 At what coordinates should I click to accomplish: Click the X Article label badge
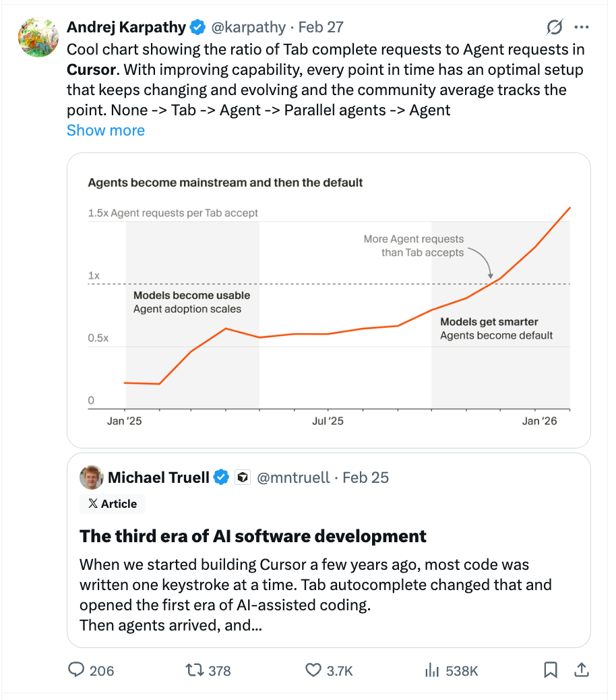point(112,503)
